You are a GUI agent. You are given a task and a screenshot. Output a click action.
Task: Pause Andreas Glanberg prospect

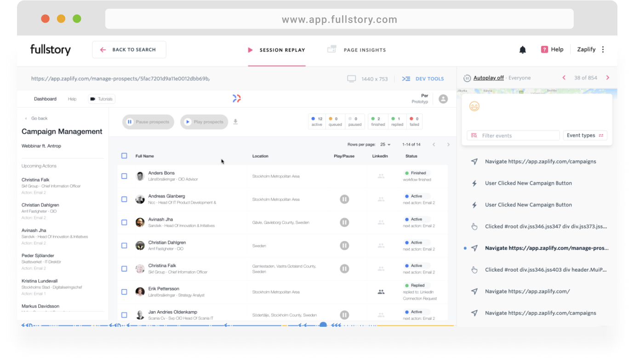tap(344, 199)
